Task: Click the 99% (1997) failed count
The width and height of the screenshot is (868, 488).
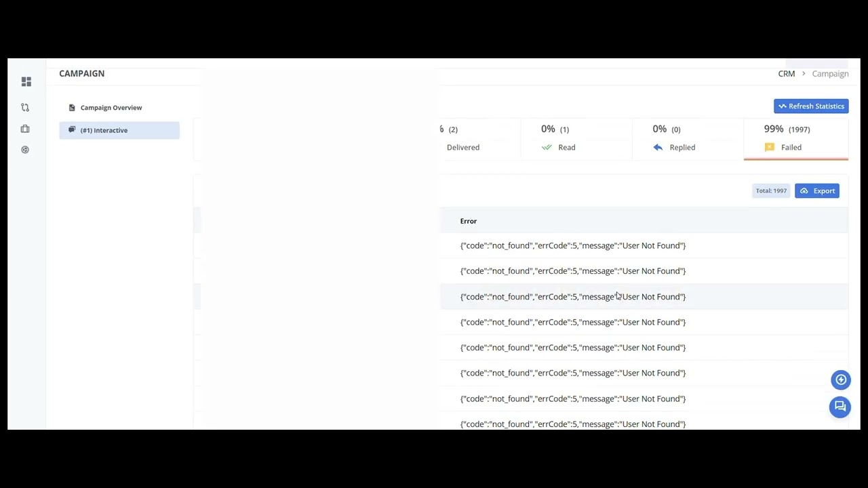Action: click(x=787, y=129)
